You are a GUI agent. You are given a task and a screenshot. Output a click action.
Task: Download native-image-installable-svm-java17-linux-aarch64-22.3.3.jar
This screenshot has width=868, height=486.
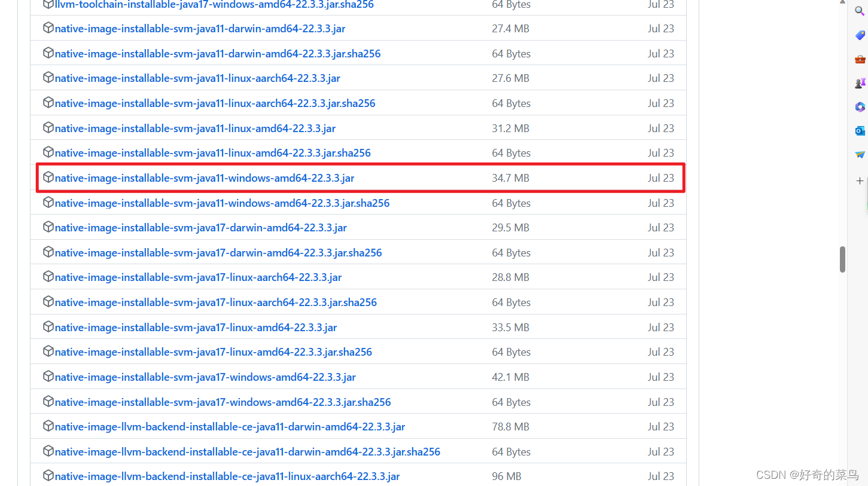(199, 277)
